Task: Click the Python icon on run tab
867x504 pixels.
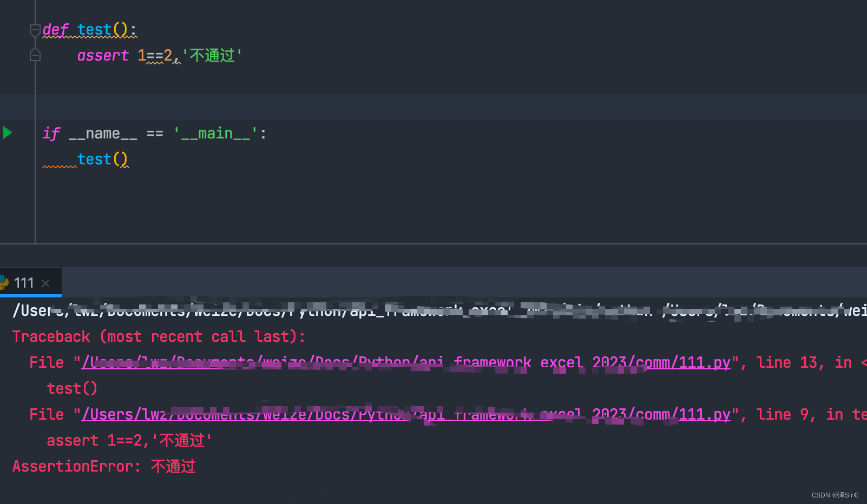Action: tap(4, 282)
